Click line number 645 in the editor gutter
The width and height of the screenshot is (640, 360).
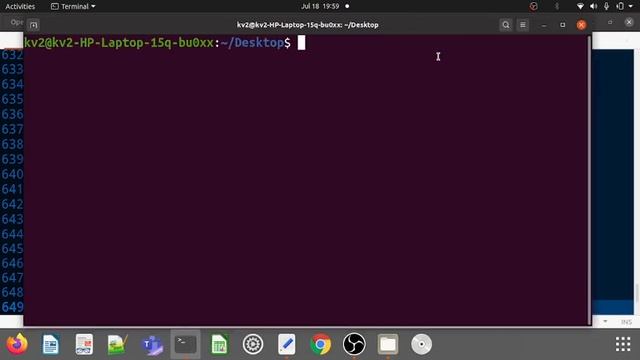coord(12,249)
